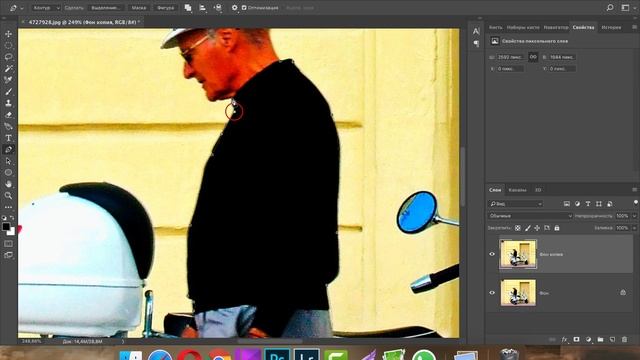The width and height of the screenshot is (640, 360).
Task: Switch to the Навигатор tab
Action: coord(556,27)
